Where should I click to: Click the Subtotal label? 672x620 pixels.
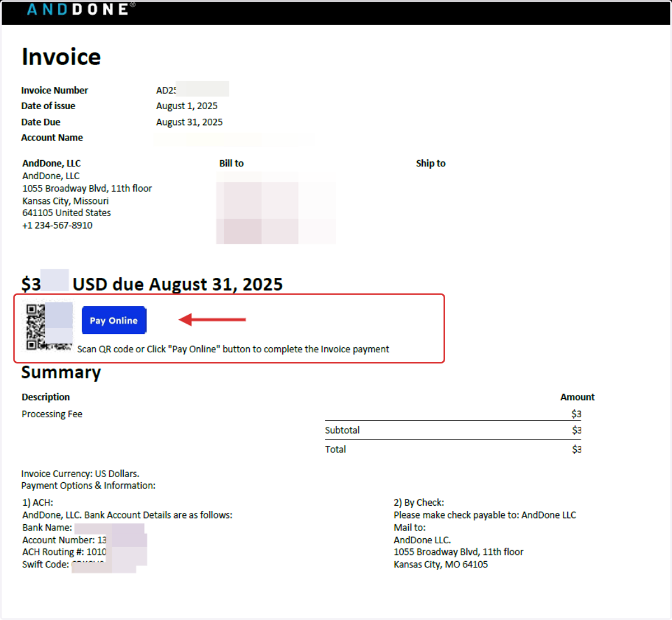tap(342, 430)
